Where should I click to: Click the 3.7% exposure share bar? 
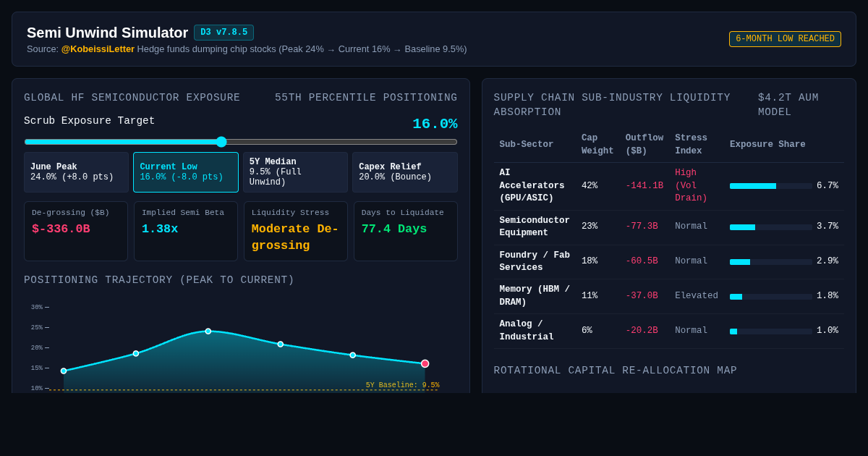click(x=771, y=227)
